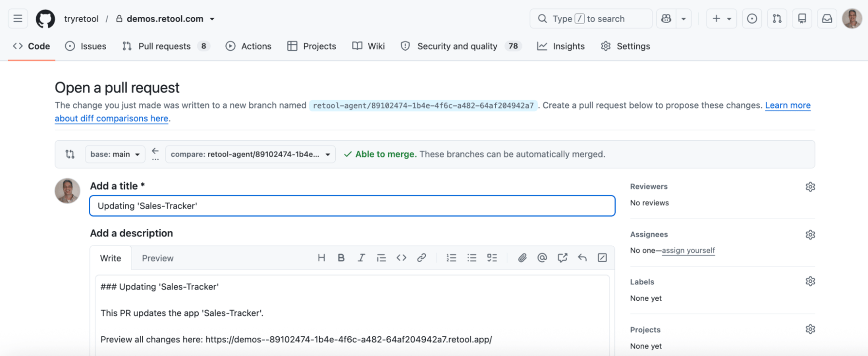Image resolution: width=868 pixels, height=356 pixels.
Task: Open Reviewers gear settings
Action: 810,187
